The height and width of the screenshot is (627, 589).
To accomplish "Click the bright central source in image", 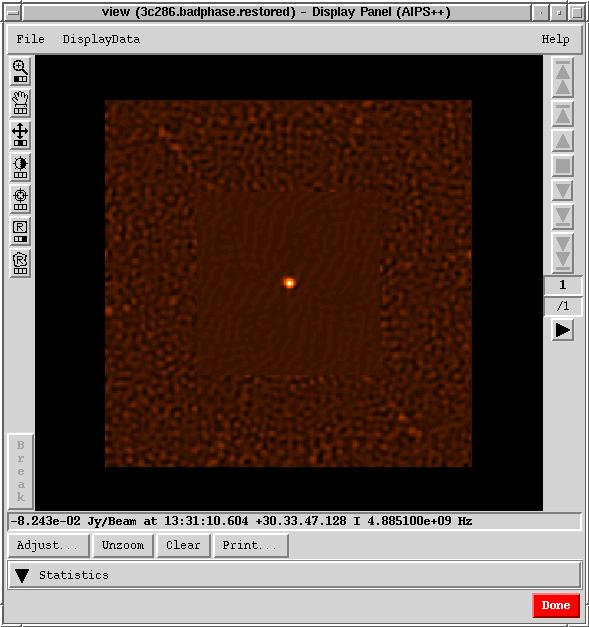I will pyautogui.click(x=289, y=283).
